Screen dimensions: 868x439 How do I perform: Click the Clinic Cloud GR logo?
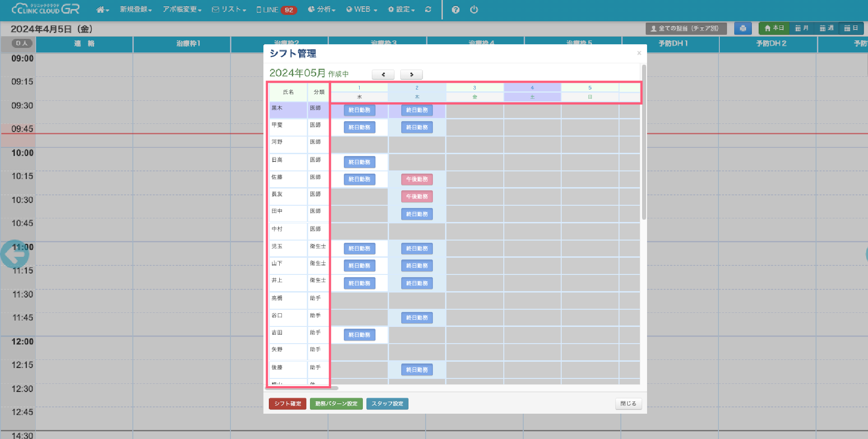click(46, 9)
